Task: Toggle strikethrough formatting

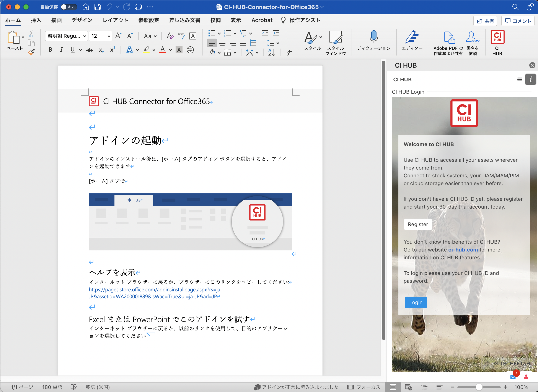Action: [89, 50]
